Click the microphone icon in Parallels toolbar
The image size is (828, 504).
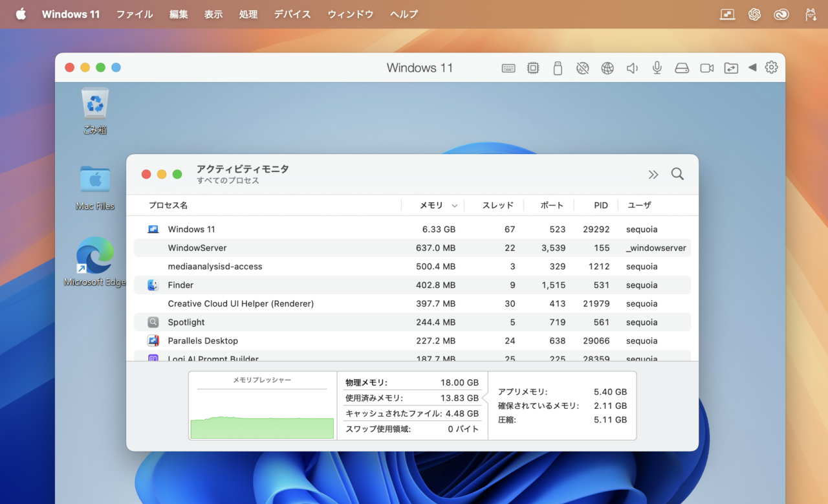[657, 68]
